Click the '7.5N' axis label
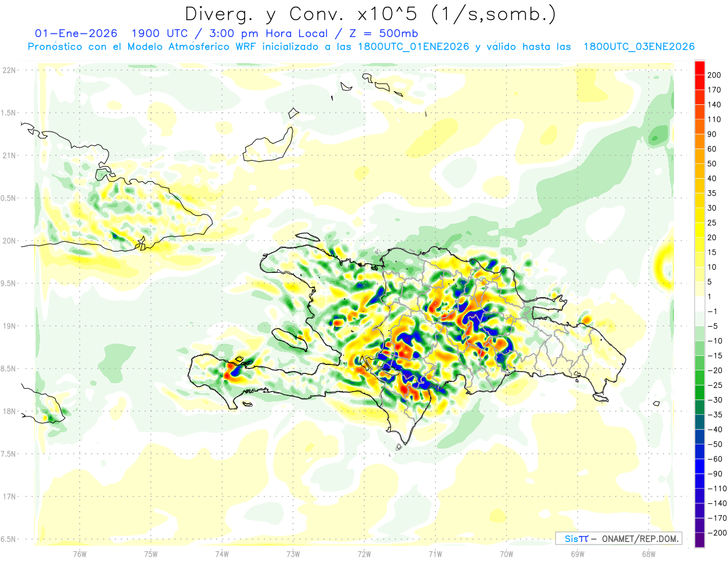The height and width of the screenshot is (562, 728). pyautogui.click(x=9, y=454)
